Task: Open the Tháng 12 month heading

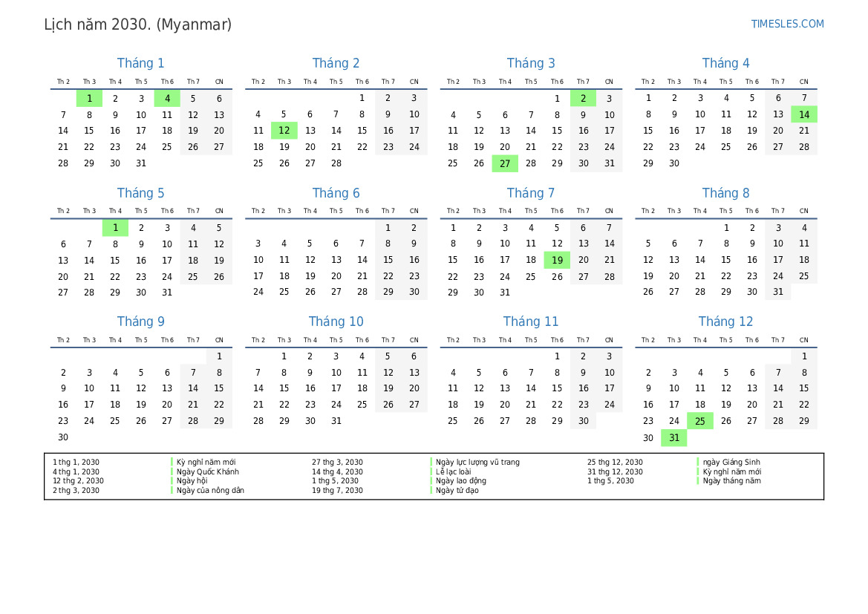Action: 725,321
